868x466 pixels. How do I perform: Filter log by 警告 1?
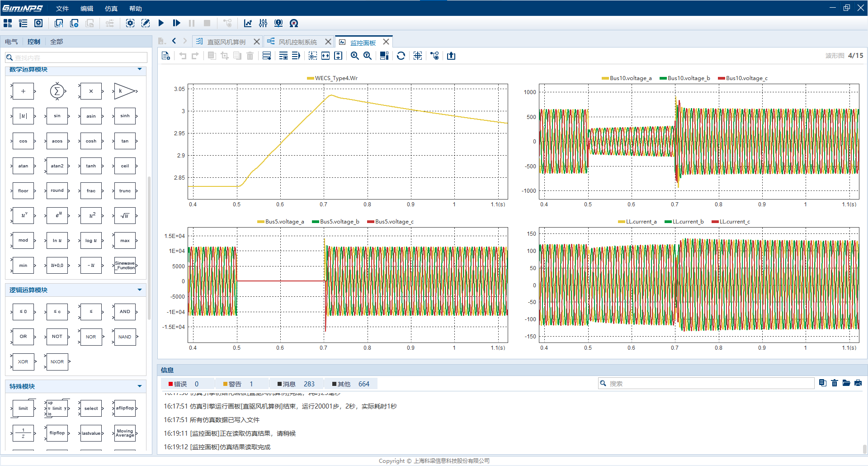tap(241, 384)
